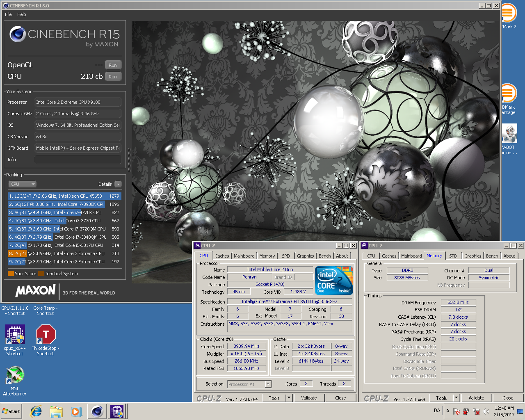The height and width of the screenshot is (420, 525).
Task: Open the CPU ranking type dropdown
Action: point(22,184)
